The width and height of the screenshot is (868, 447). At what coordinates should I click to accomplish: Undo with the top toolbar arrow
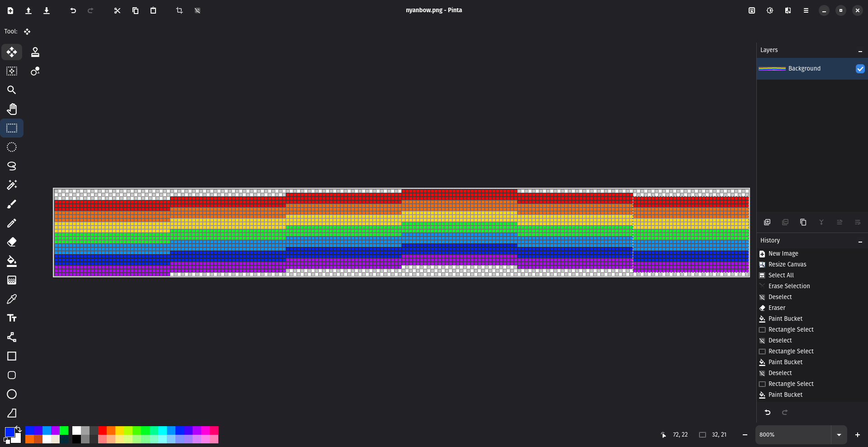pos(73,10)
